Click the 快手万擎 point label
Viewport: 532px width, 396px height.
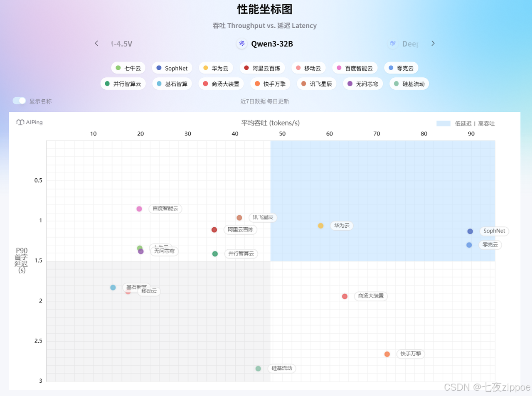pyautogui.click(x=411, y=354)
